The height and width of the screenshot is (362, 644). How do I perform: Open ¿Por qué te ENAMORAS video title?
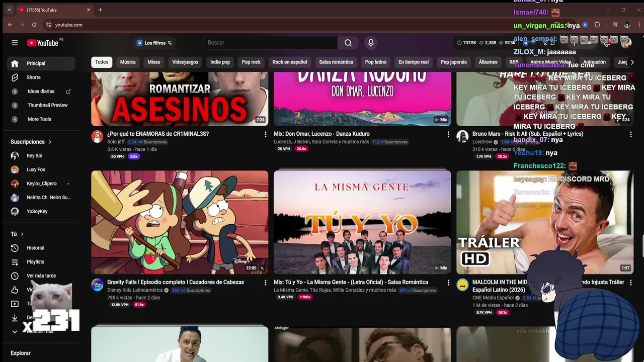click(158, 134)
